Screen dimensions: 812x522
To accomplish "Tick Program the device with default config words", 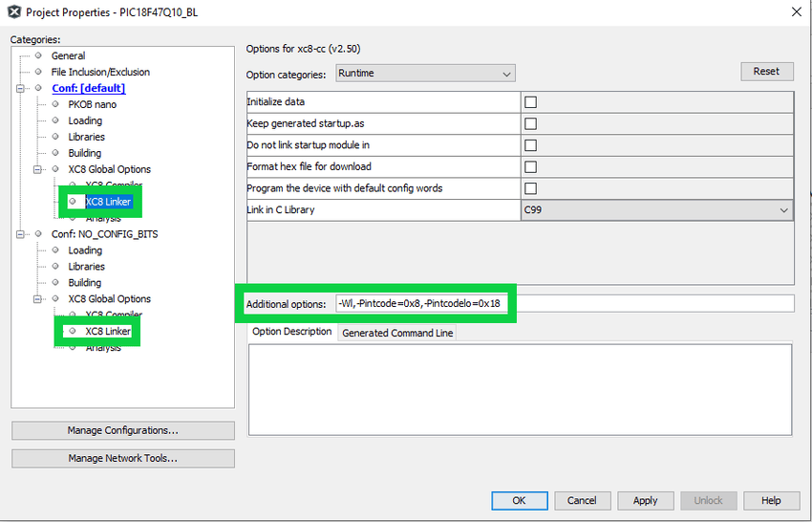I will [x=530, y=188].
